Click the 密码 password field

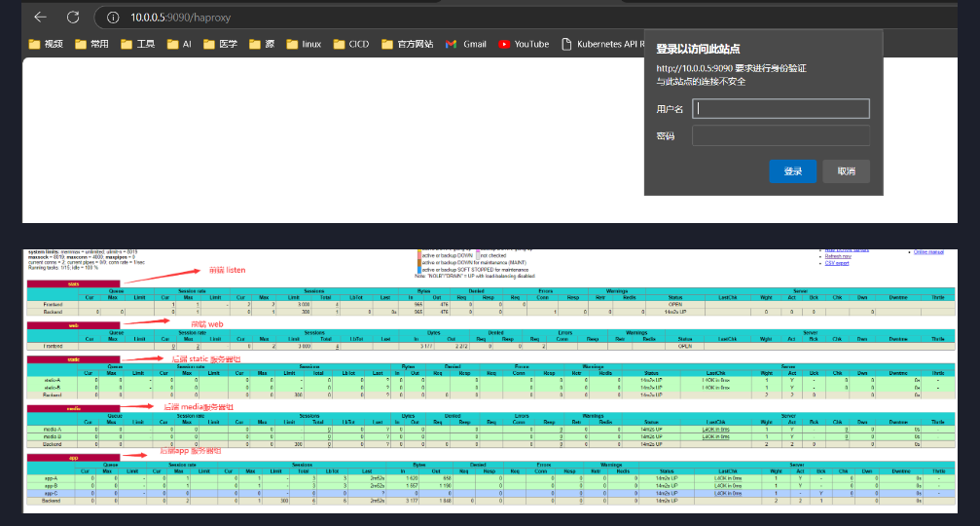(x=780, y=135)
